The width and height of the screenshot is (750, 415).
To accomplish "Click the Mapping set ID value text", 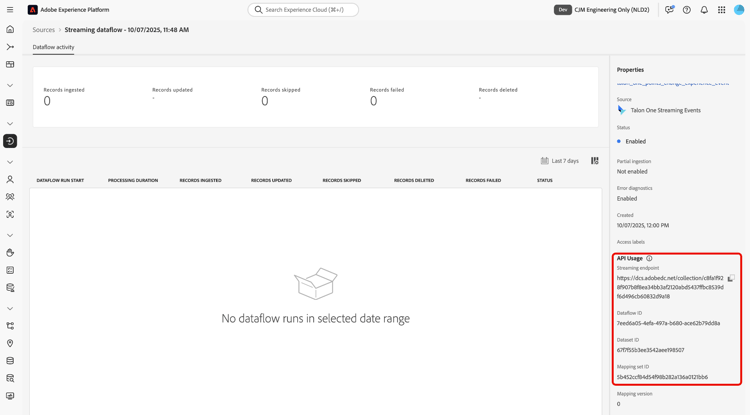I will point(662,377).
